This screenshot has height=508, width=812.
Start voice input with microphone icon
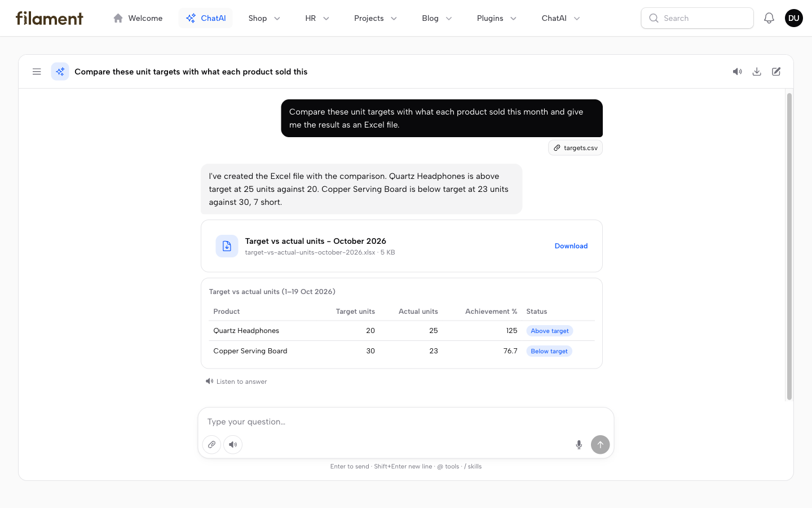point(579,445)
